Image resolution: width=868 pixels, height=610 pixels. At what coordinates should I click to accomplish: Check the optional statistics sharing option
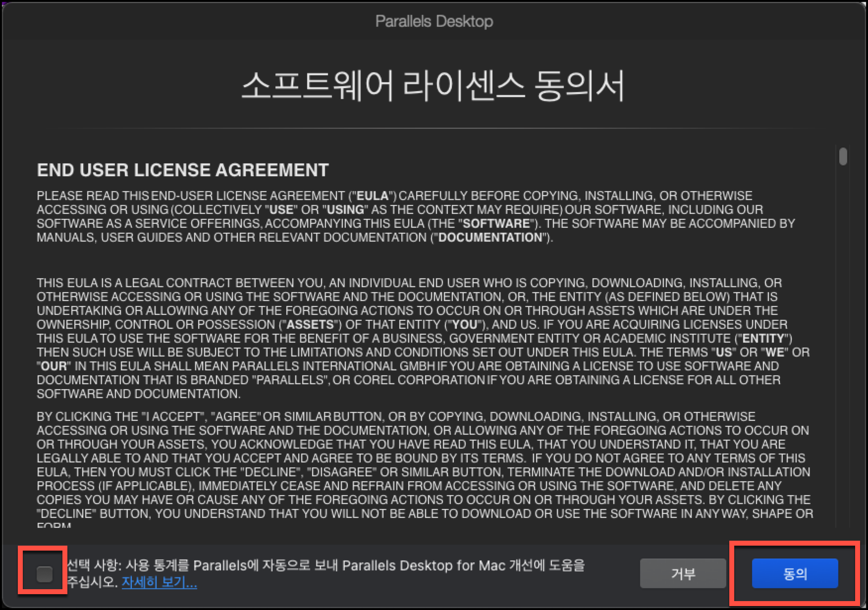(45, 573)
